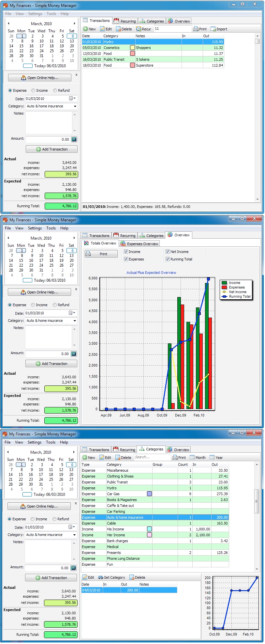Switch to Recurring tab in Transactions window
The width and height of the screenshot is (265, 644).
[125, 21]
